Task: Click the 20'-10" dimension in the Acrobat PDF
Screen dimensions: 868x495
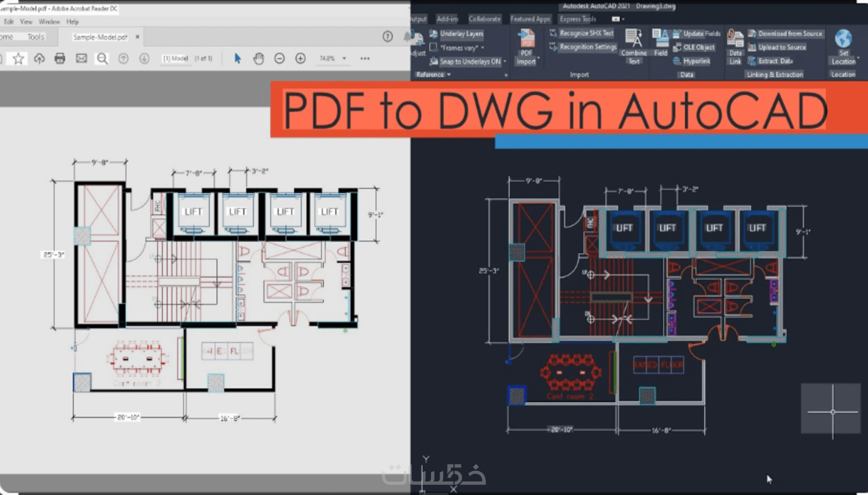Action: coord(128,417)
